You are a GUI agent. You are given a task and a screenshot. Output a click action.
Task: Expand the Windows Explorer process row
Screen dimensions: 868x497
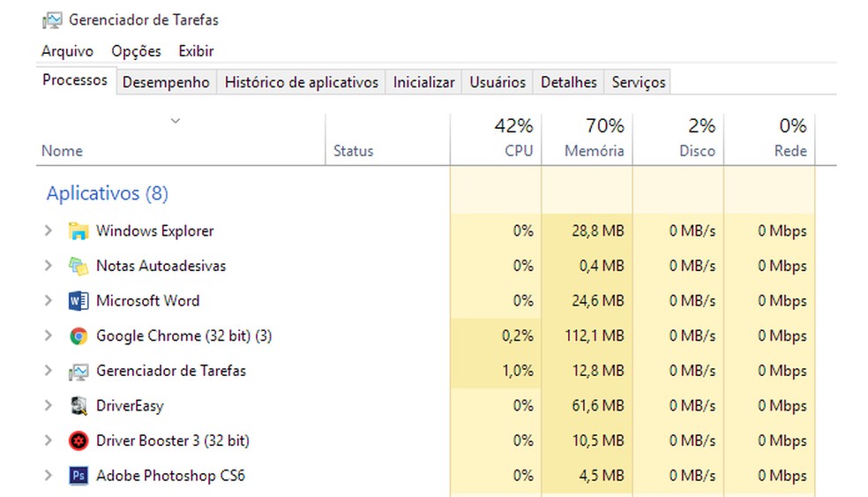tap(49, 231)
